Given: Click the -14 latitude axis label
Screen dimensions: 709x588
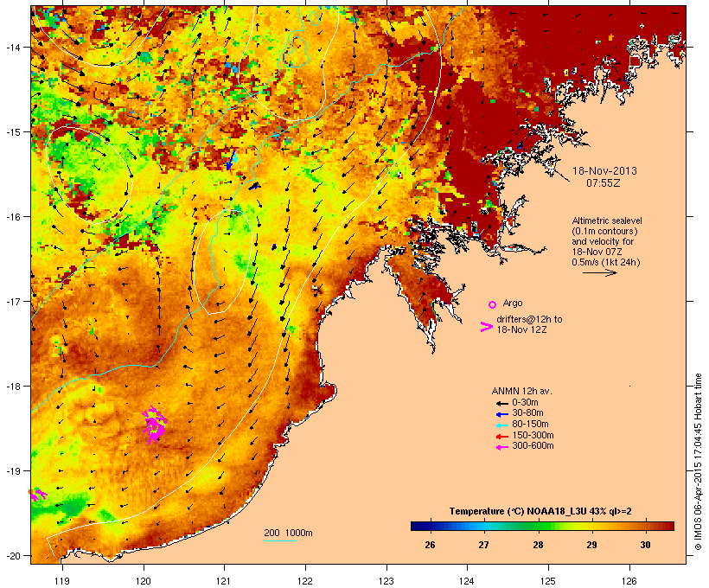Looking at the screenshot, I should (x=12, y=48).
